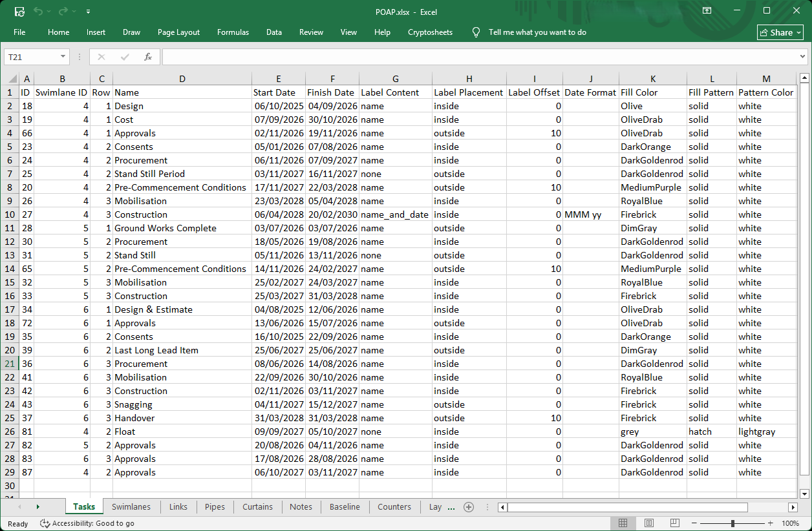Image resolution: width=812 pixels, height=531 pixels.
Task: Select cell with name_and_date
Action: pyautogui.click(x=396, y=214)
